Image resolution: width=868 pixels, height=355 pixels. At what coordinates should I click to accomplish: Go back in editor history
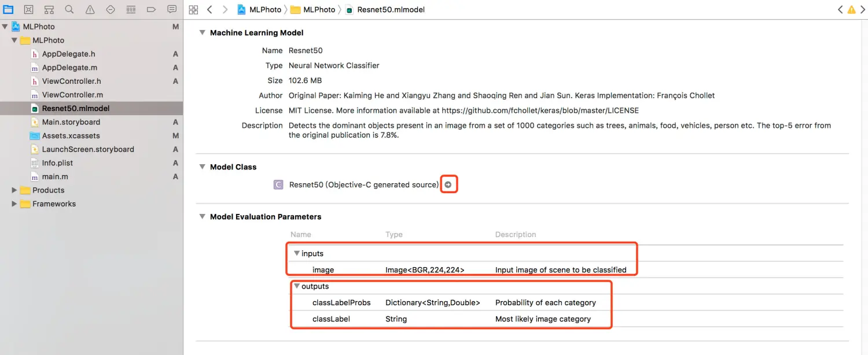coord(209,9)
